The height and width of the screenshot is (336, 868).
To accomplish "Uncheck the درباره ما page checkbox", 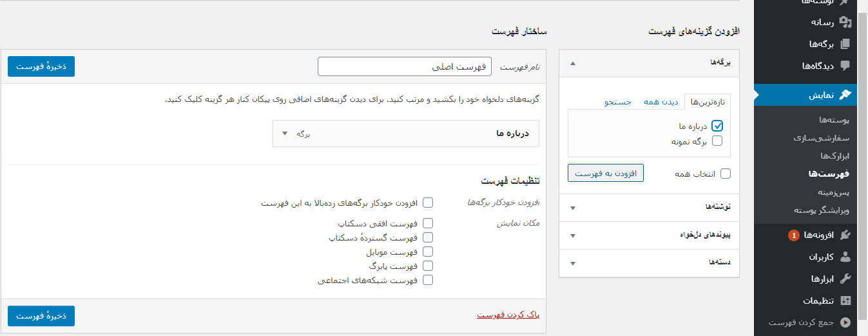I will [x=717, y=126].
